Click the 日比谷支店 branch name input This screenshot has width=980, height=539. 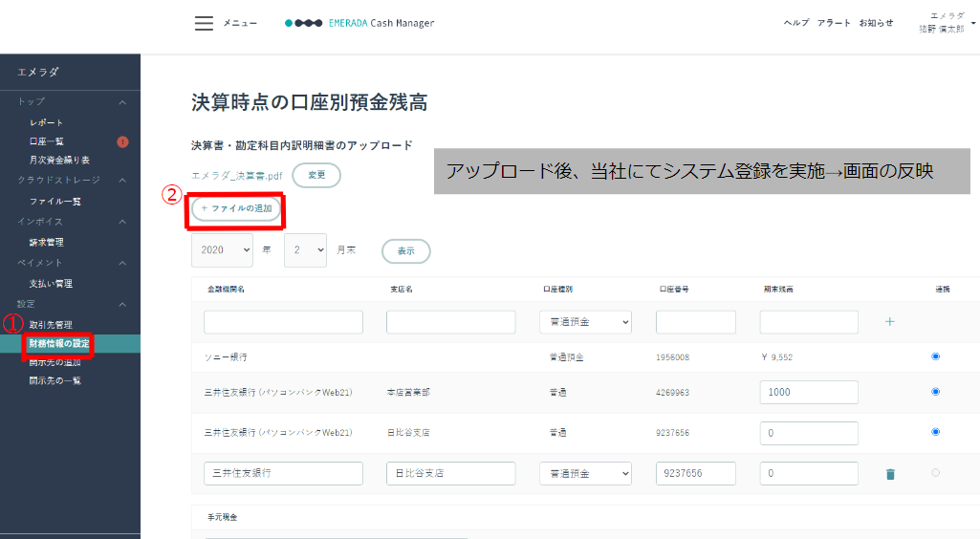pos(450,473)
